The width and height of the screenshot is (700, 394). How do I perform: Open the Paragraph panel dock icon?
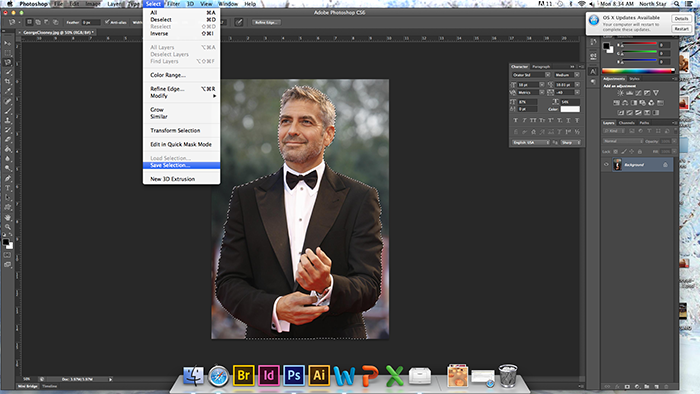(593, 82)
